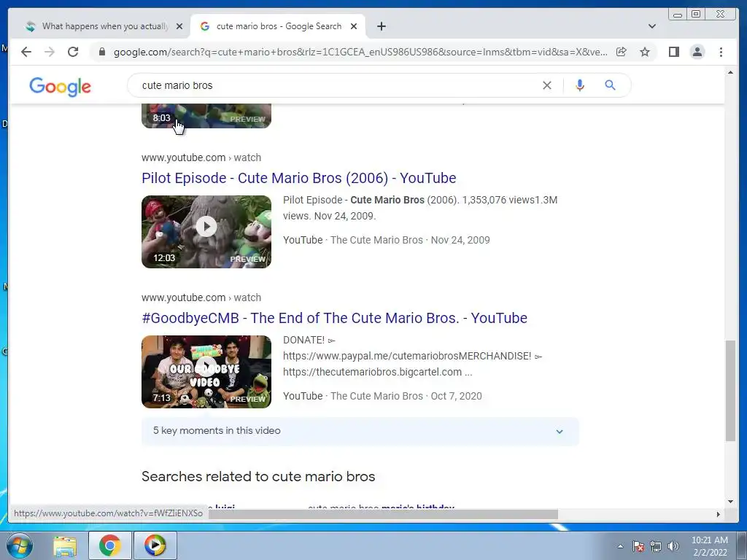Click the forward navigation arrow
747x560 pixels.
50,52
